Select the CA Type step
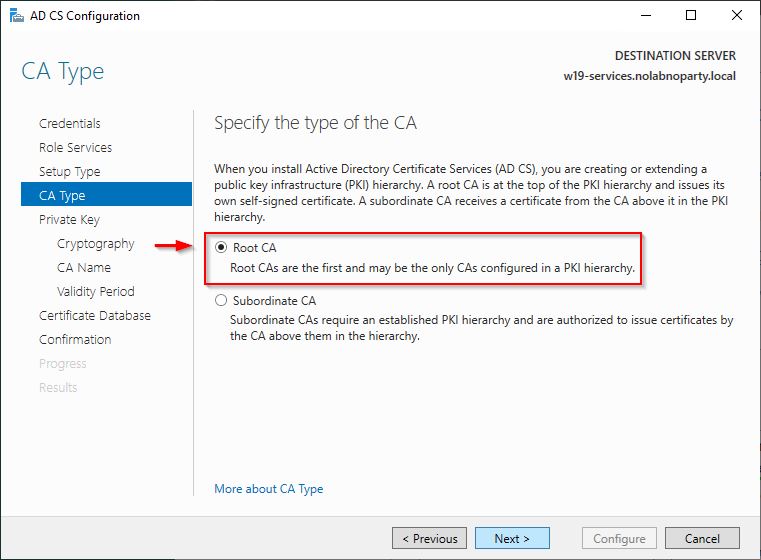761x560 pixels. coord(106,195)
